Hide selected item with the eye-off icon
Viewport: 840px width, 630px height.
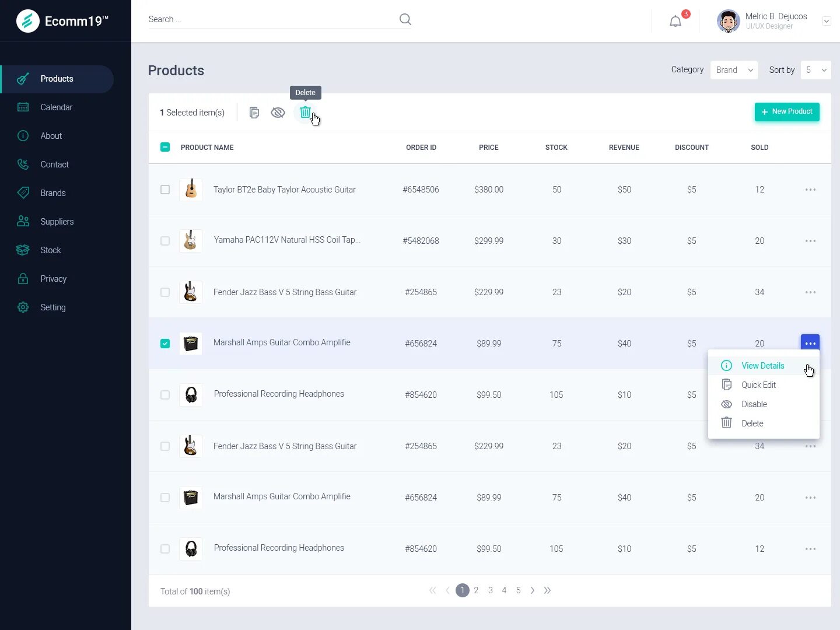[x=278, y=112]
